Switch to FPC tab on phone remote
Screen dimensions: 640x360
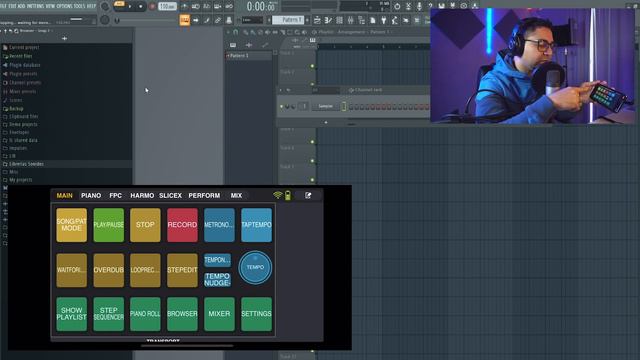[116, 196]
